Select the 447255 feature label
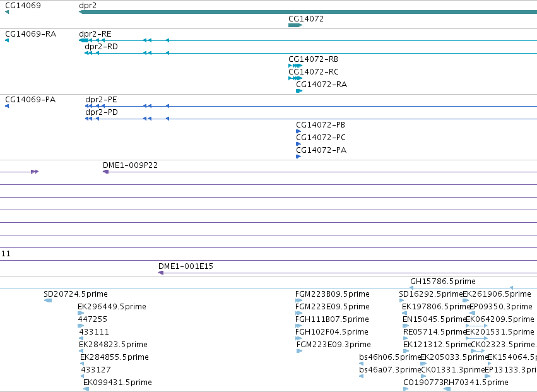This screenshot has height=392, width=537. pyautogui.click(x=93, y=319)
